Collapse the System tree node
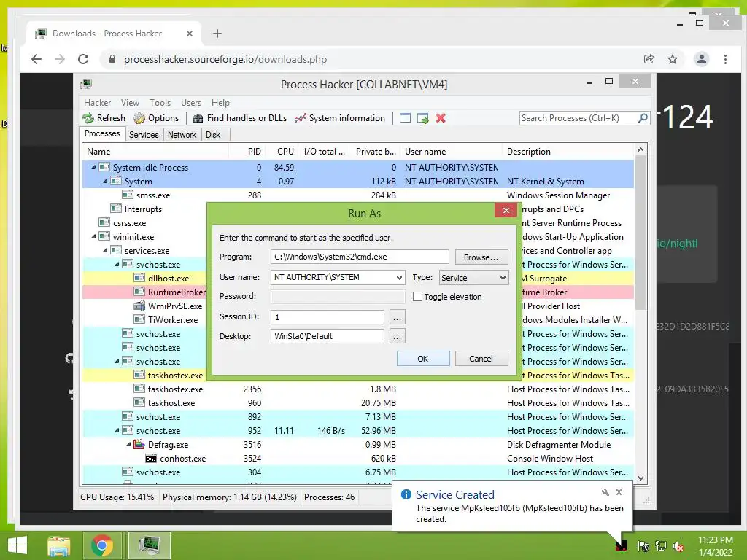Image resolution: width=747 pixels, height=560 pixels. (x=105, y=181)
